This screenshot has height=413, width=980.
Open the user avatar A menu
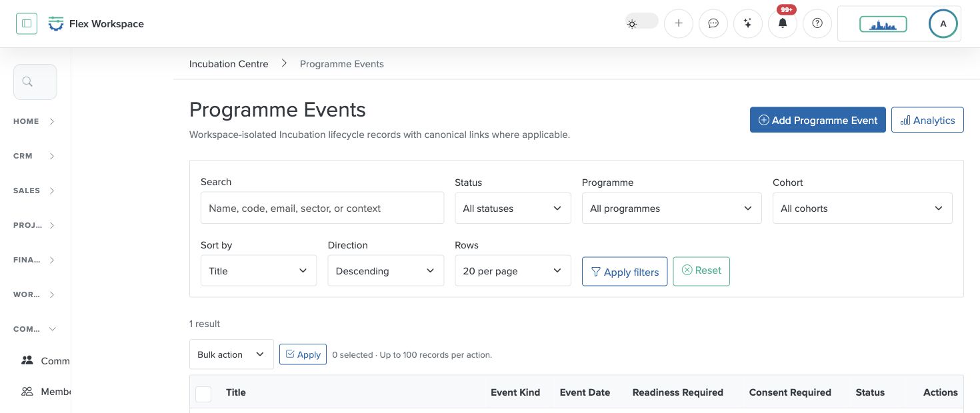pyautogui.click(x=943, y=24)
